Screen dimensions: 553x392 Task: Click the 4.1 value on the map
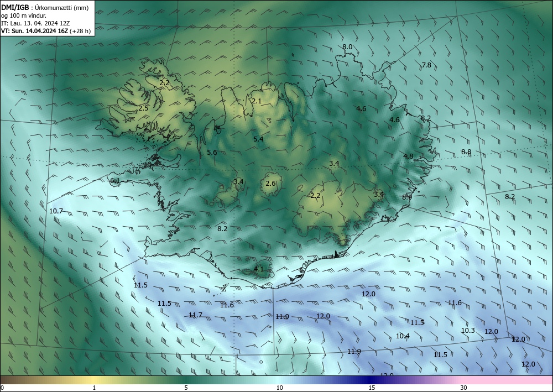coord(258,269)
